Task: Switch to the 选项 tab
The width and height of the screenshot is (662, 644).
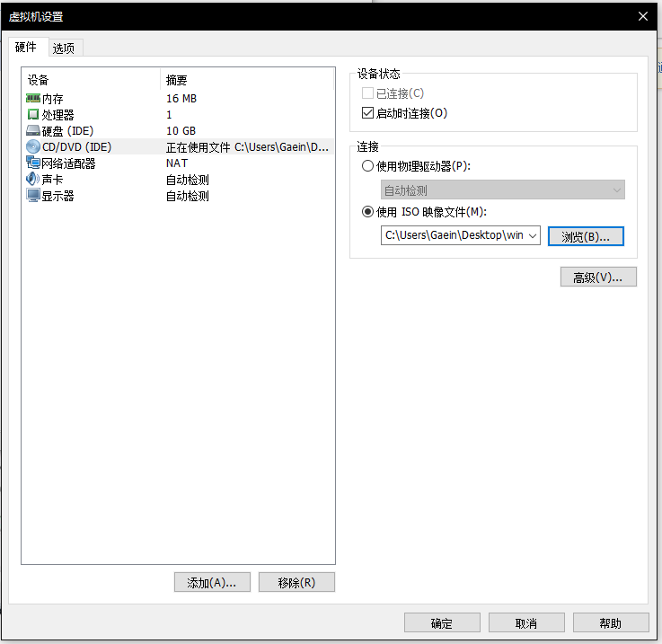Action: point(64,49)
